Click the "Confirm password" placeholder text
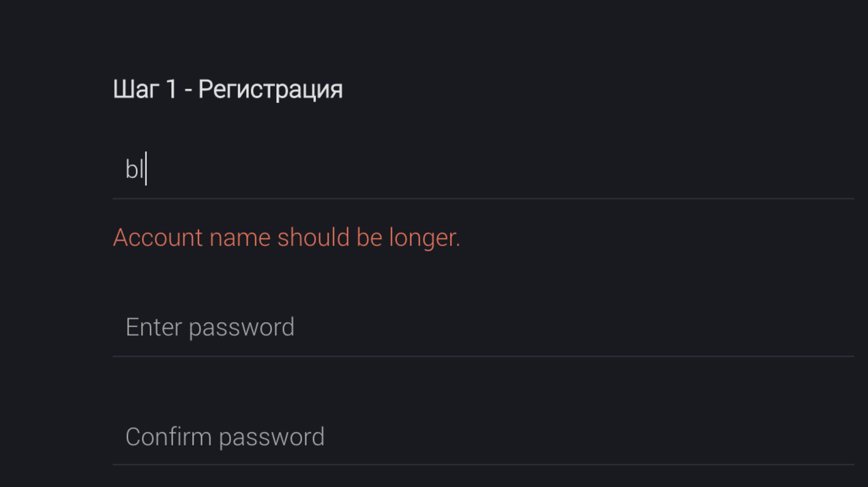868x487 pixels. pos(225,437)
